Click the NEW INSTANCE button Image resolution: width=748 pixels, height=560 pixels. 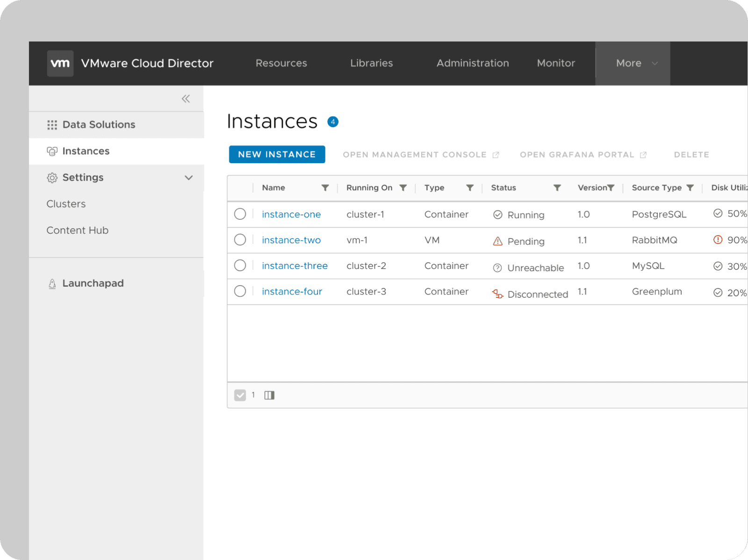[x=277, y=155]
